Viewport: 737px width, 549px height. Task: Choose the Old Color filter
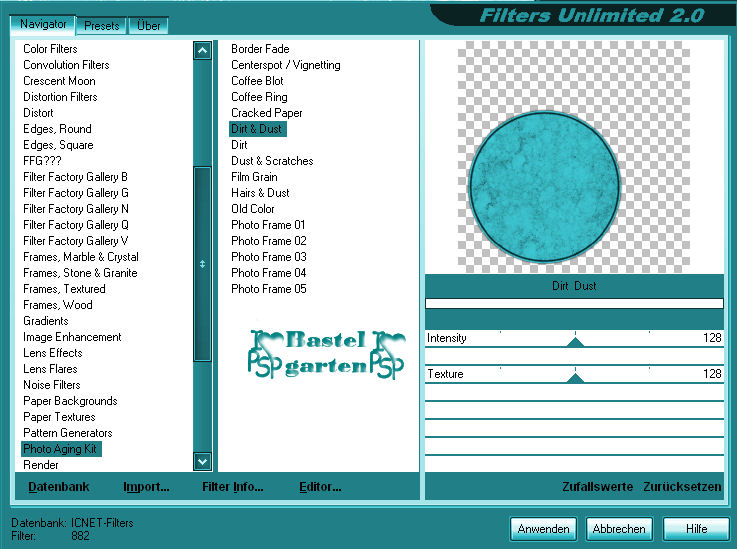tap(252, 209)
